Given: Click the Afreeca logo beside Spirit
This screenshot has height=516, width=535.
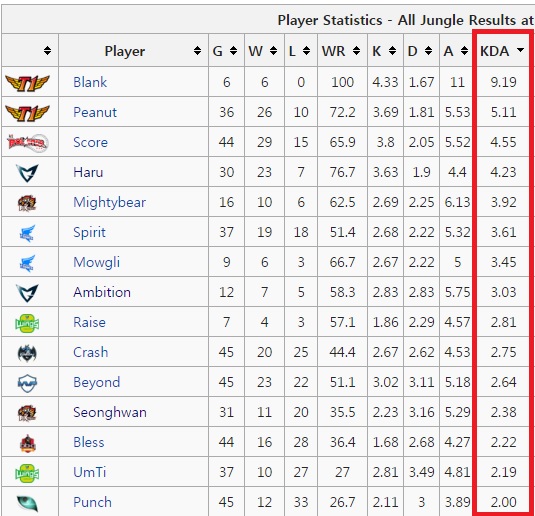Looking at the screenshot, I should [x=27, y=233].
